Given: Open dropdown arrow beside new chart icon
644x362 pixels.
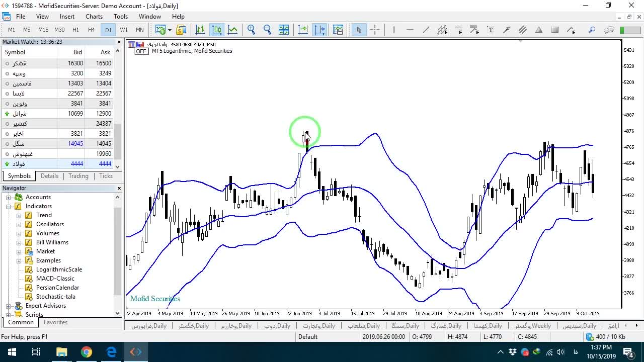Looking at the screenshot, I should click(170, 30).
